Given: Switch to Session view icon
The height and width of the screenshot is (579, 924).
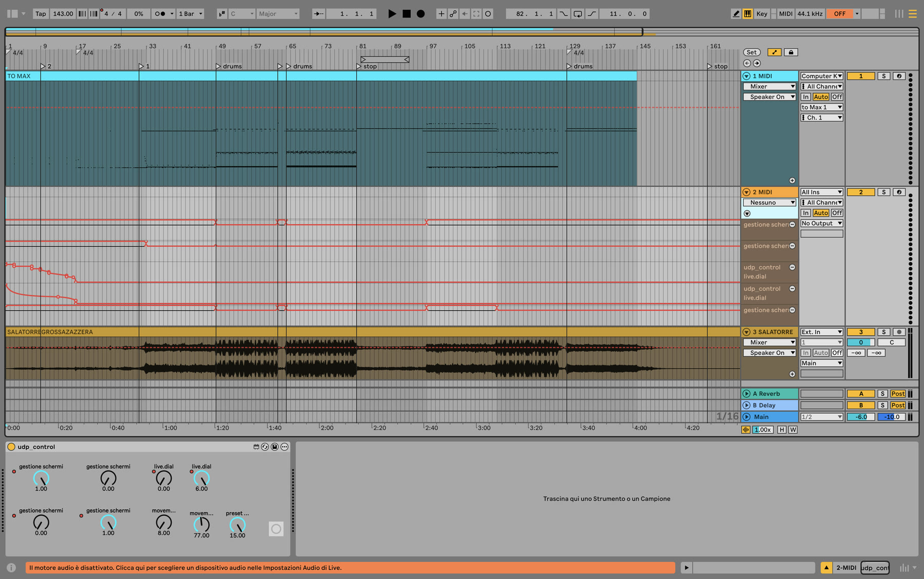Looking at the screenshot, I should click(x=899, y=14).
